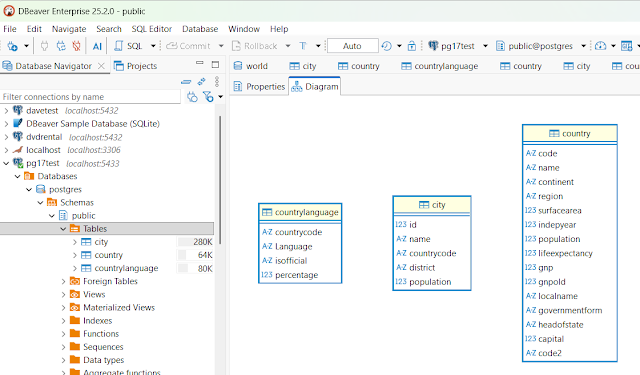Click the New Database Connection plug icon
640x375 pixels.
click(x=12, y=46)
